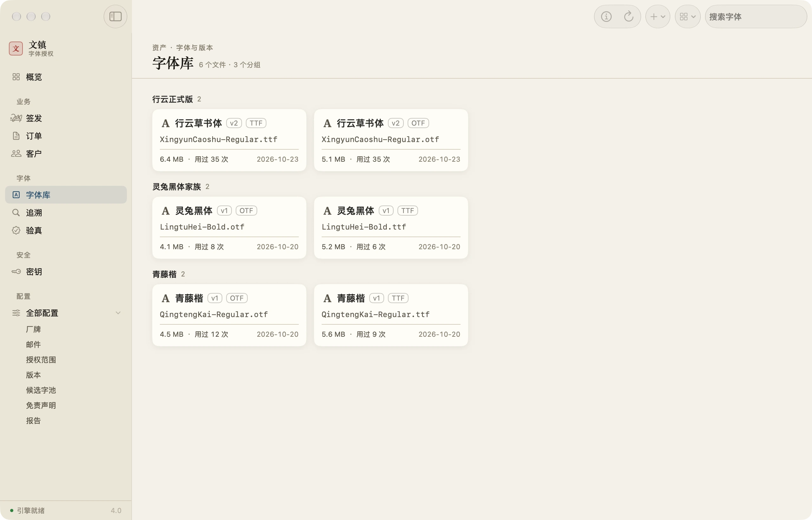Open the 版本 config item

(x=33, y=375)
